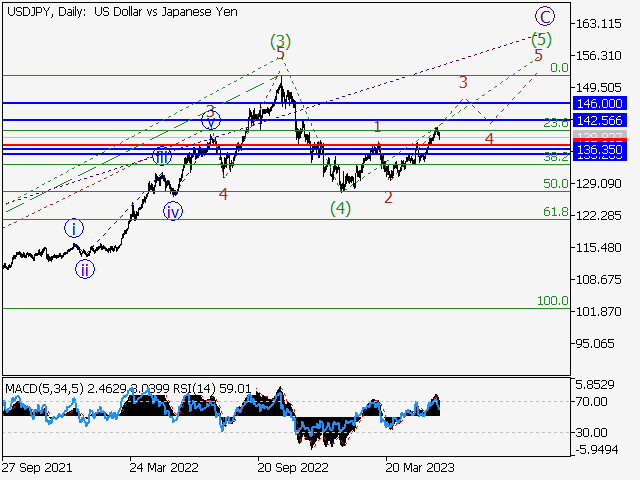Select the 101.870 price axis label
Image resolution: width=640 pixels, height=480 pixels.
[598, 312]
